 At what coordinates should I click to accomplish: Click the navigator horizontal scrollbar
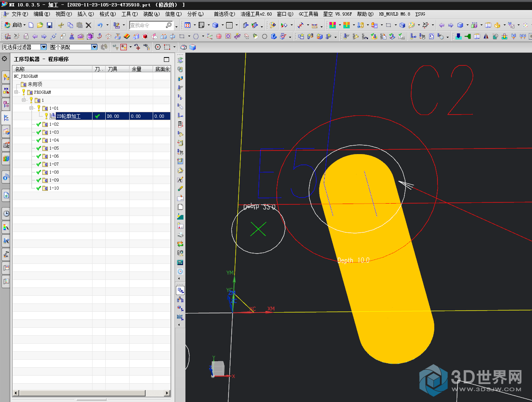tap(82, 393)
